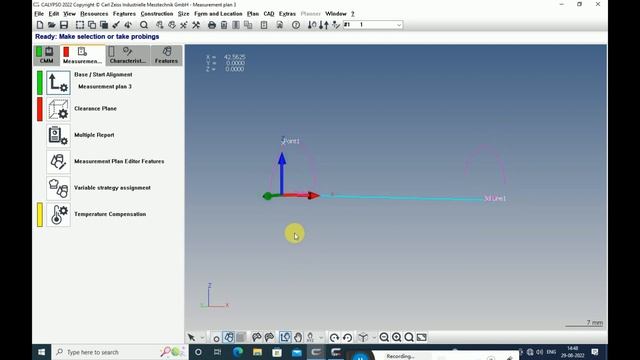Open the Features menu
The width and height of the screenshot is (640, 360).
click(124, 14)
